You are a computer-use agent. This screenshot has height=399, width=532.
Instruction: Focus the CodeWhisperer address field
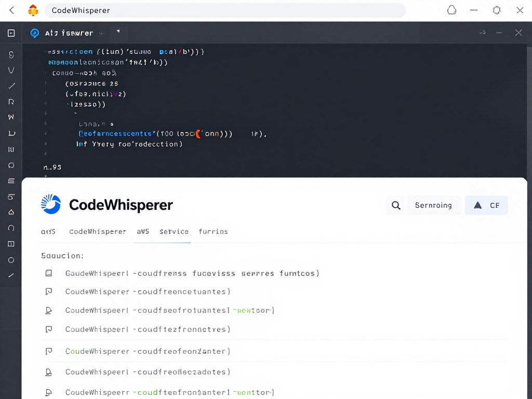coord(225,10)
